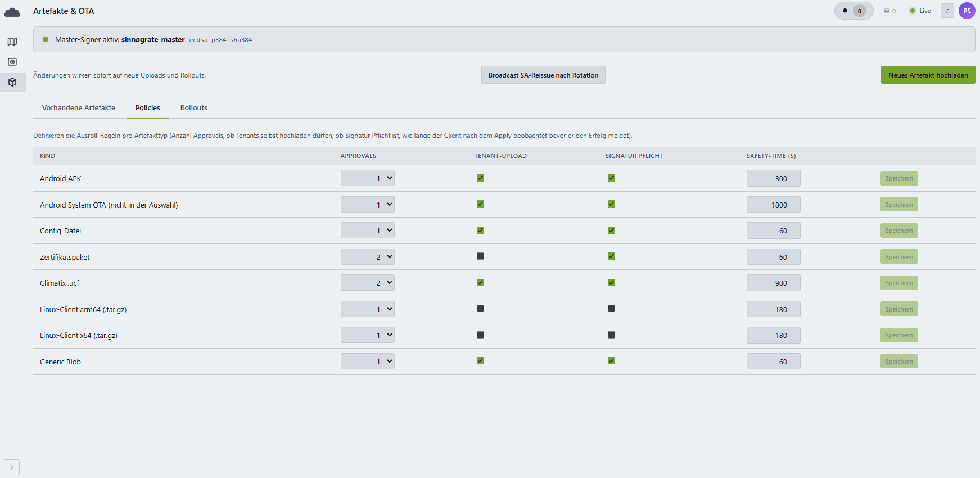
Task: Open the Approvals dropdown for Generic Blob
Action: [368, 362]
